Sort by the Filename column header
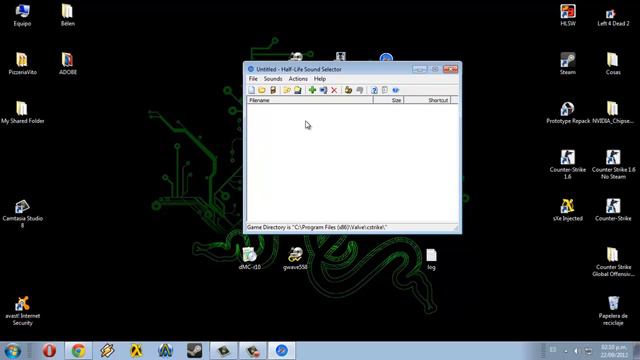Viewport: 640px width, 360px height. 310,100
